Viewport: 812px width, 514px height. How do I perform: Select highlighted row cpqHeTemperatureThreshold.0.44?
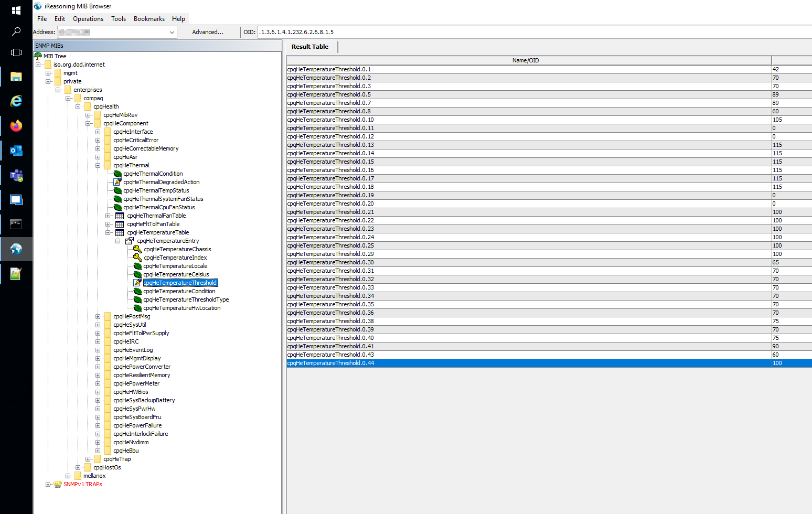549,363
